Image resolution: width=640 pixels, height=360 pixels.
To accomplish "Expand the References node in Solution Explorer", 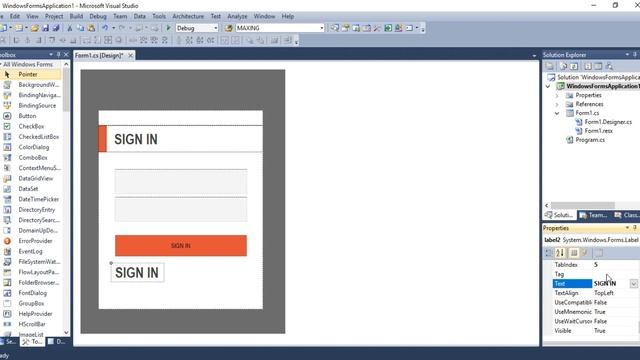I will (557, 104).
